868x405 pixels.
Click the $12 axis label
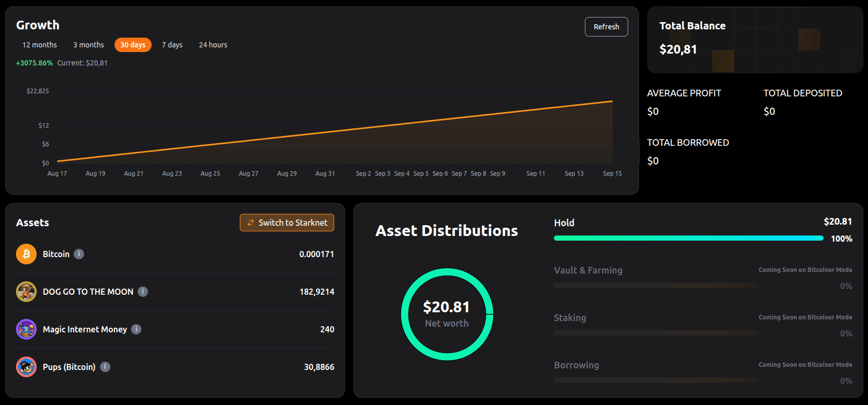[44, 126]
